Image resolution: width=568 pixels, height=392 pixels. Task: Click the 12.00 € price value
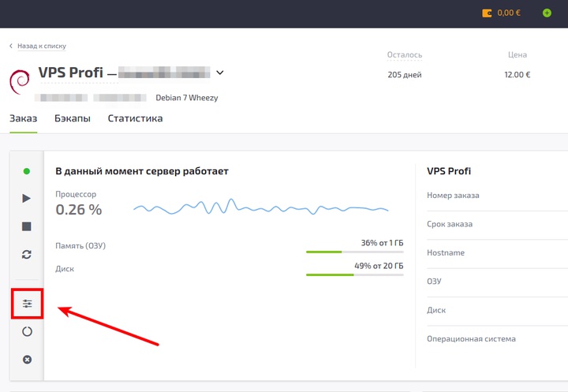click(x=518, y=75)
